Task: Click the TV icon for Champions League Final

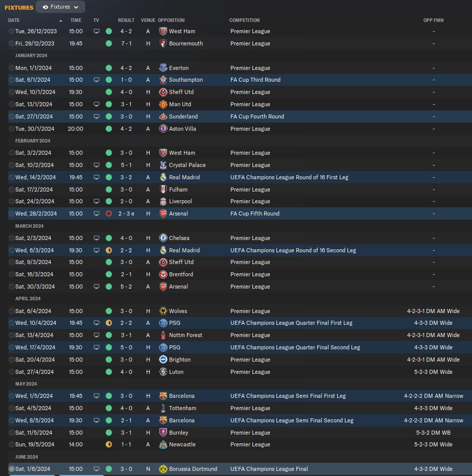Action: click(x=96, y=469)
